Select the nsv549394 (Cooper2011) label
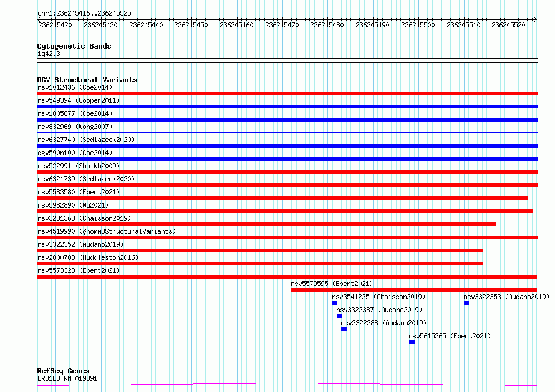 point(79,100)
